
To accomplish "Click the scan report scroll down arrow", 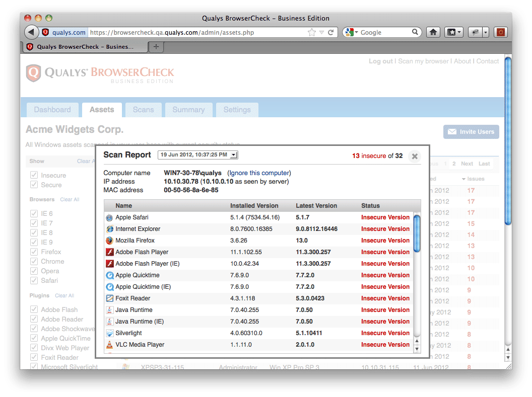I will click(x=417, y=349).
